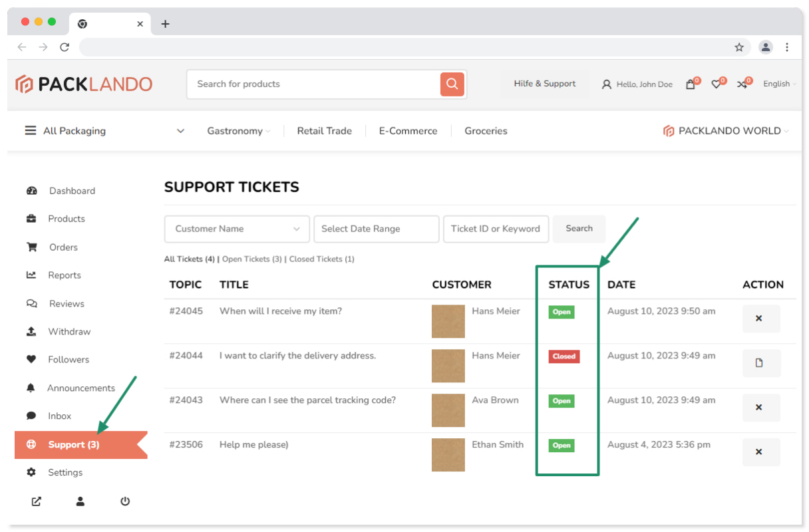809x532 pixels.
Task: Open ticket 'When will I receive my item?'
Action: 281,311
